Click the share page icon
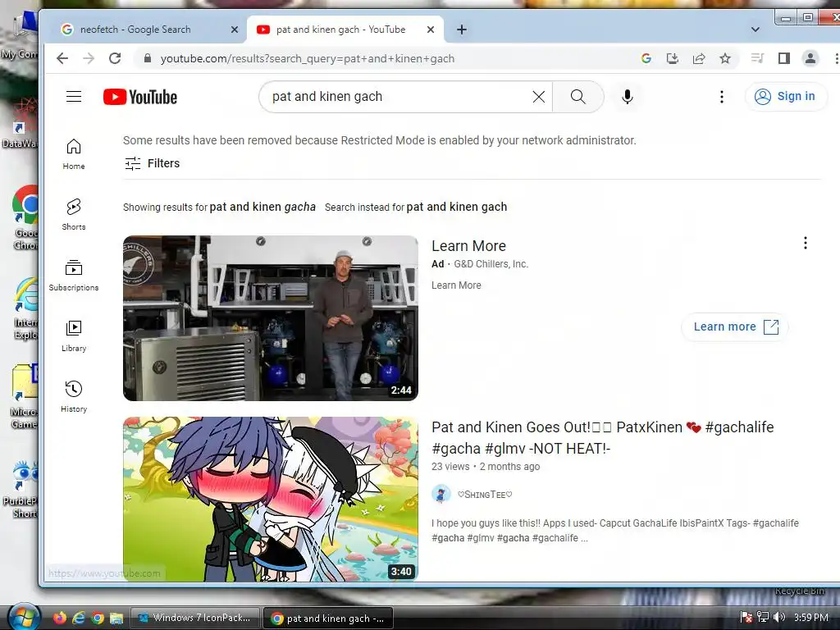840x630 pixels. click(x=699, y=58)
